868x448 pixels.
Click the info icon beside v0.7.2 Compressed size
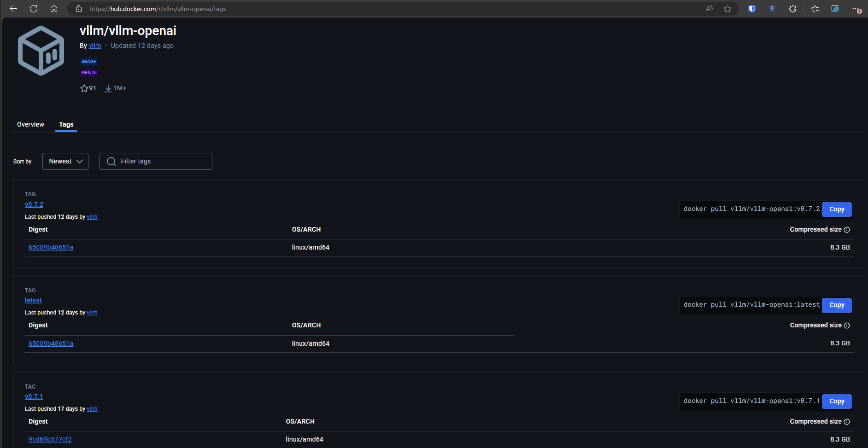point(847,230)
